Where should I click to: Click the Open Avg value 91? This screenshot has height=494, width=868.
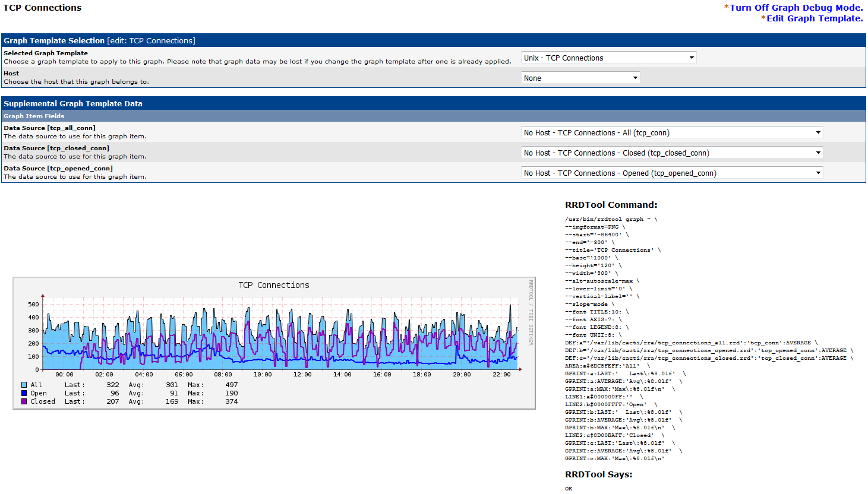(174, 393)
